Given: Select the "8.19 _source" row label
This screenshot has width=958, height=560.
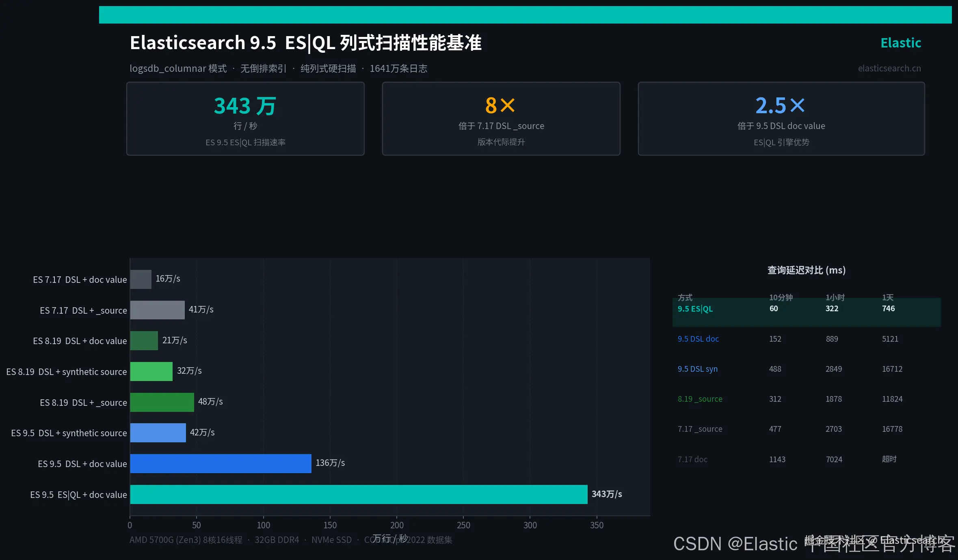Looking at the screenshot, I should click(700, 399).
